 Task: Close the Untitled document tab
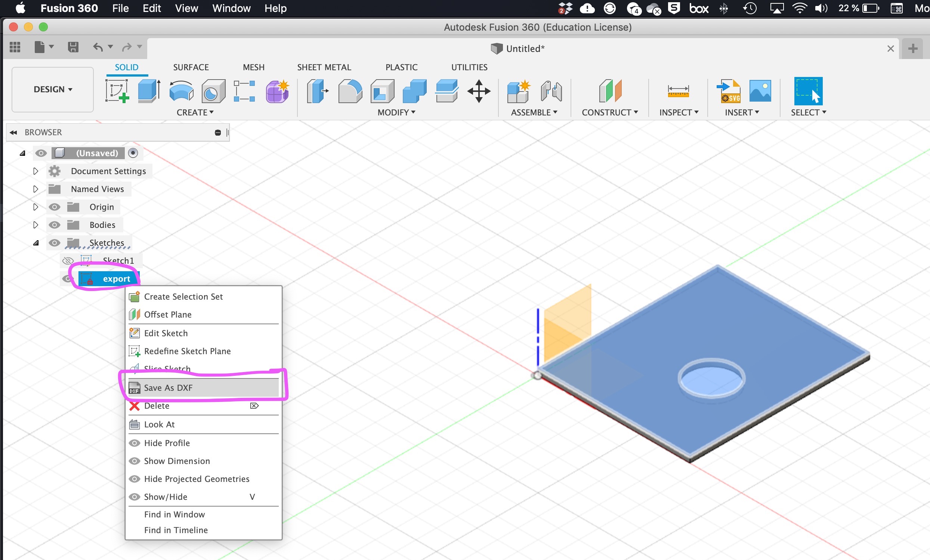tap(890, 49)
